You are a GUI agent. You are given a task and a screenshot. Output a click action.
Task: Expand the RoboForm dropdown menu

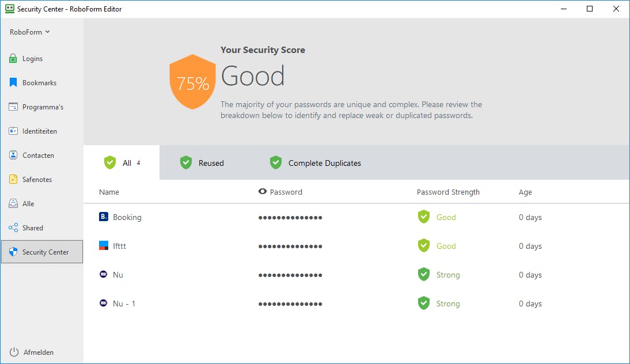tap(30, 32)
